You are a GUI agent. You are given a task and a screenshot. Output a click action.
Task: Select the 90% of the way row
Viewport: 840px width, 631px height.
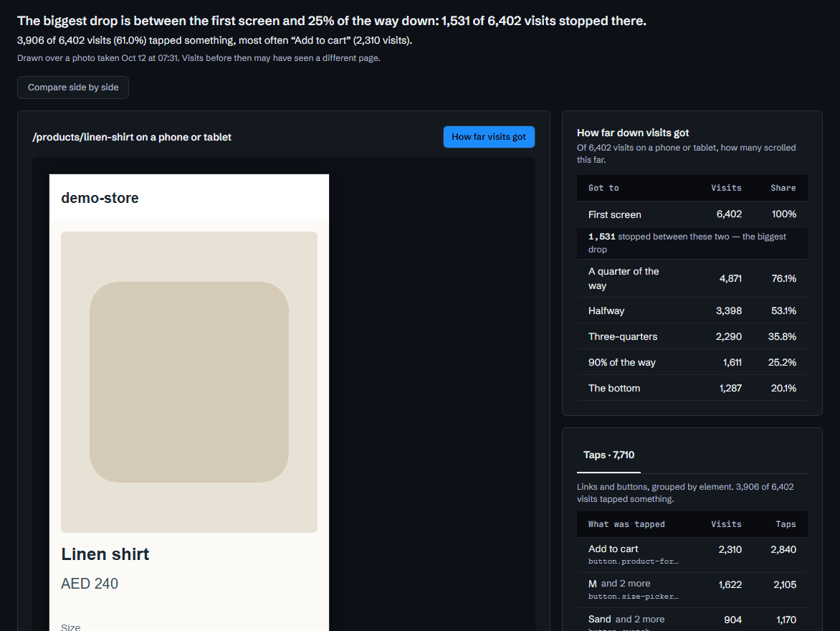(x=692, y=362)
